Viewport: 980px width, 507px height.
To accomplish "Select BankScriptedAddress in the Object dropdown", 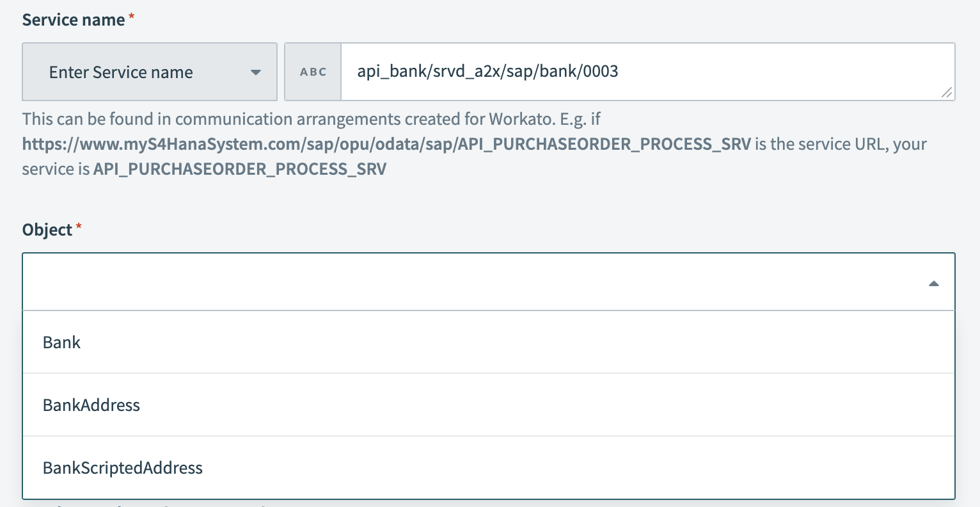I will [x=122, y=467].
